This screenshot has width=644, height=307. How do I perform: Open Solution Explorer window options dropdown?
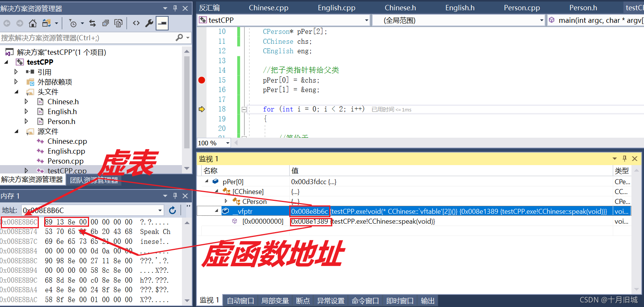[x=165, y=8]
